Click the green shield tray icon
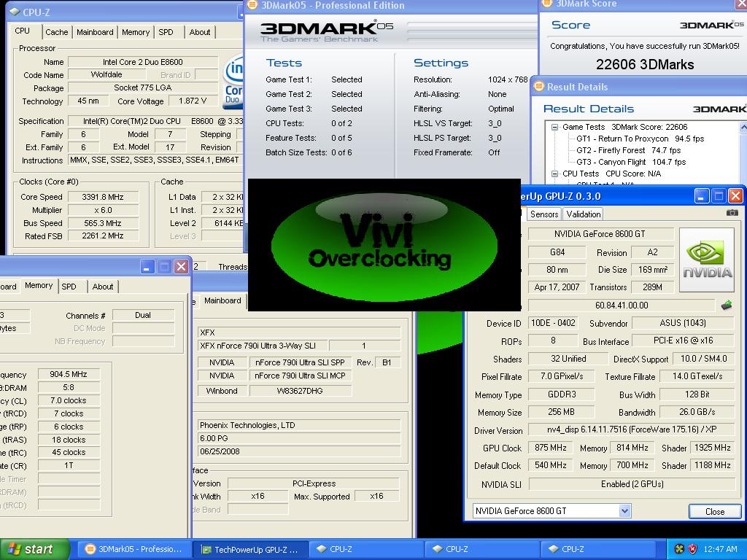The width and height of the screenshot is (747, 560). point(679,549)
